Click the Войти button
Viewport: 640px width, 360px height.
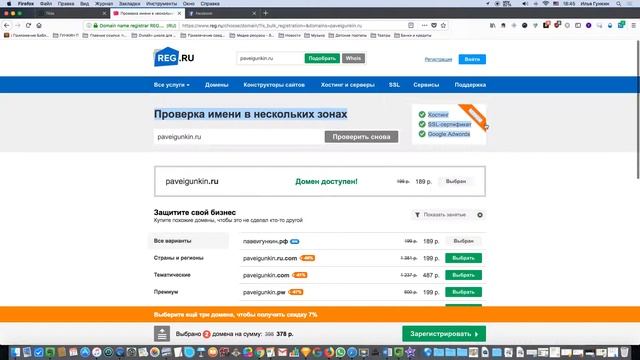[x=472, y=59]
